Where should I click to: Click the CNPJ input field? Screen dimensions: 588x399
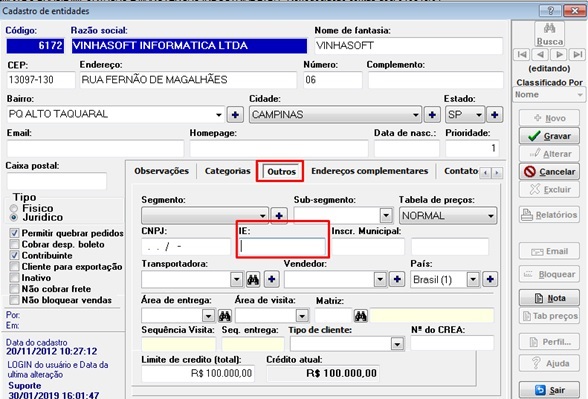pos(186,247)
